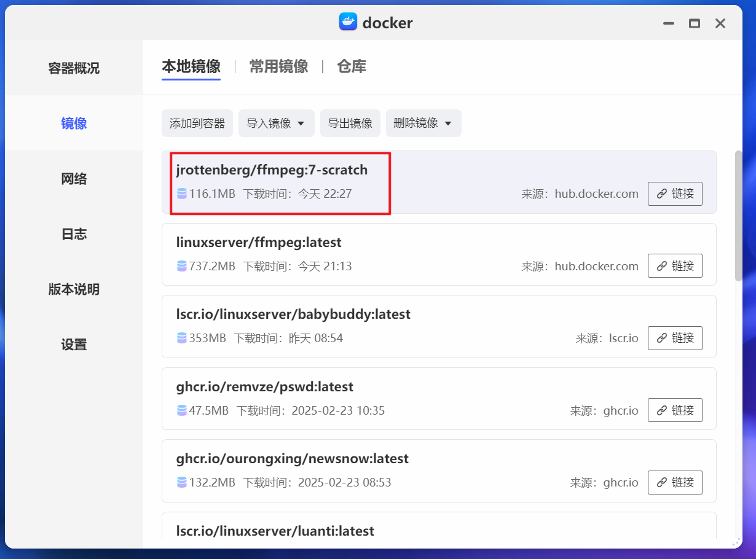Switch to the 仓库 tab

352,66
